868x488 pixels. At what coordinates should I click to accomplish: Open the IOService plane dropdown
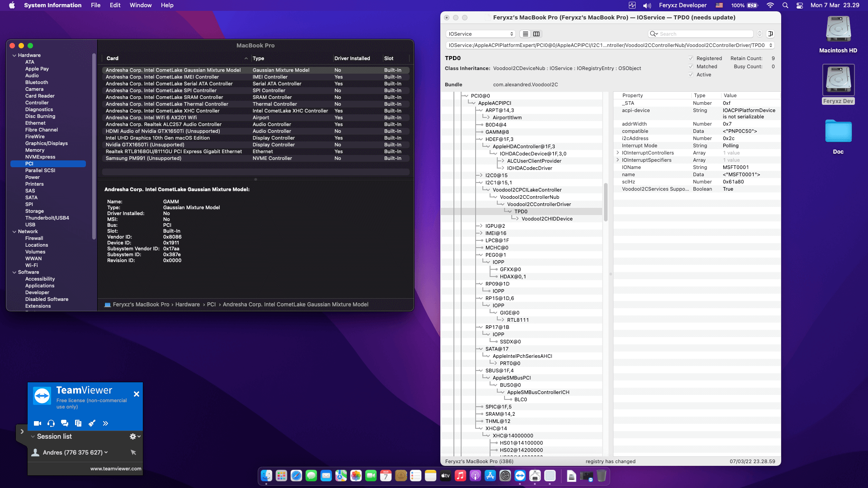point(481,34)
